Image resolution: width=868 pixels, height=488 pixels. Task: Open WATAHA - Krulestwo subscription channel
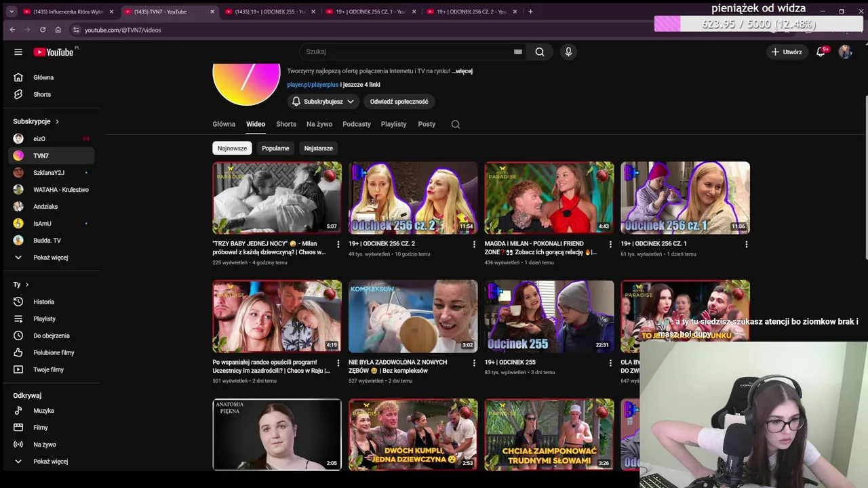click(x=52, y=189)
